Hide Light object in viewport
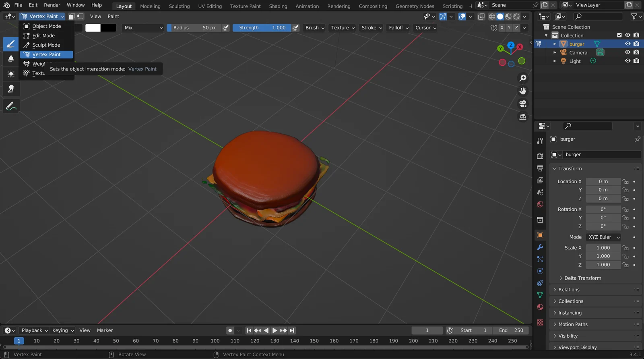The image size is (644, 359). coord(627,61)
